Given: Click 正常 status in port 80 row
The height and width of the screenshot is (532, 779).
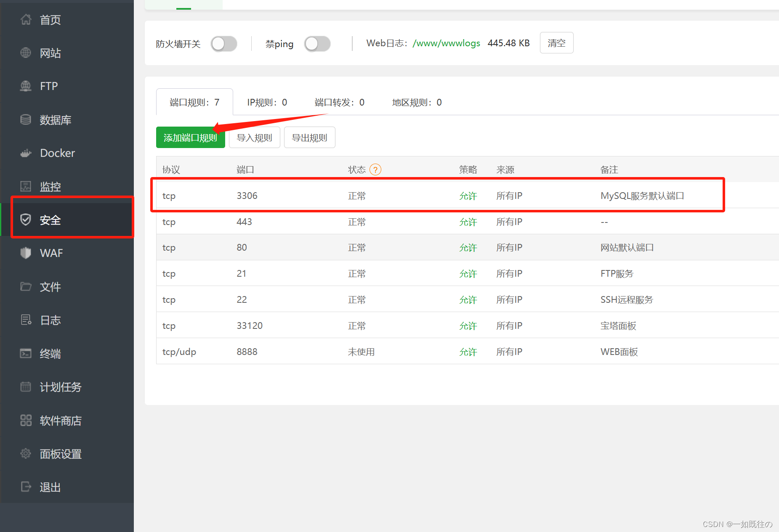Looking at the screenshot, I should tap(357, 247).
